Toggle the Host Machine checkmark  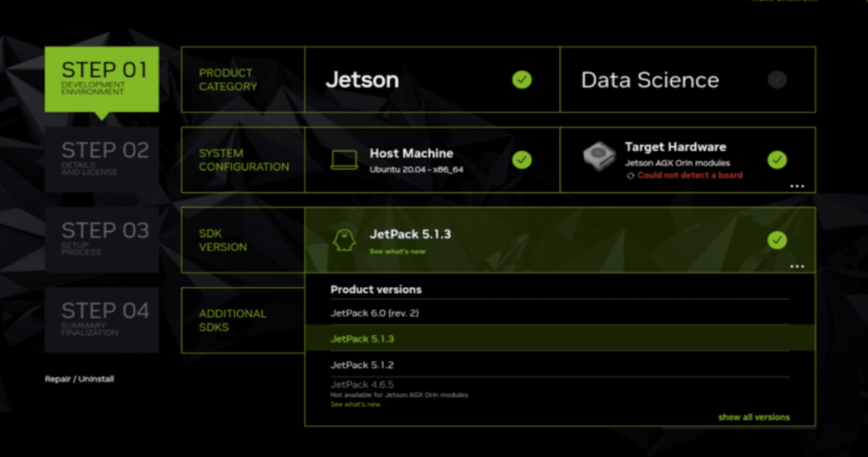point(522,160)
